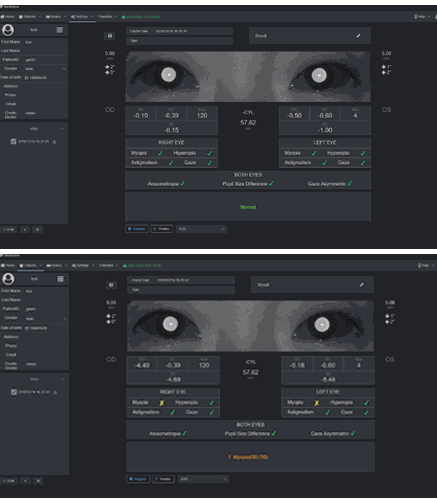Open Patients menu in the Myopia-result window
Viewport: 437px width, 500px height.
pos(30,266)
